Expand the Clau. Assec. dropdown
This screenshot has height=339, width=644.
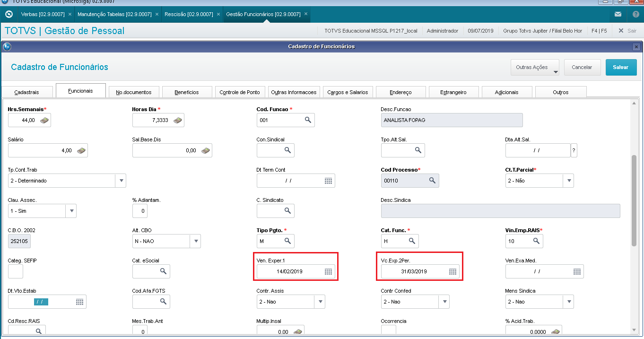71,211
